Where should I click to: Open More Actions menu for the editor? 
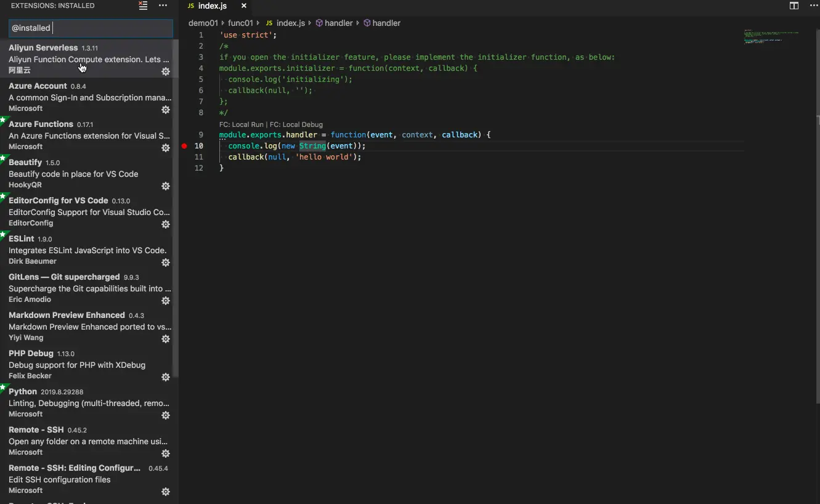click(x=813, y=6)
